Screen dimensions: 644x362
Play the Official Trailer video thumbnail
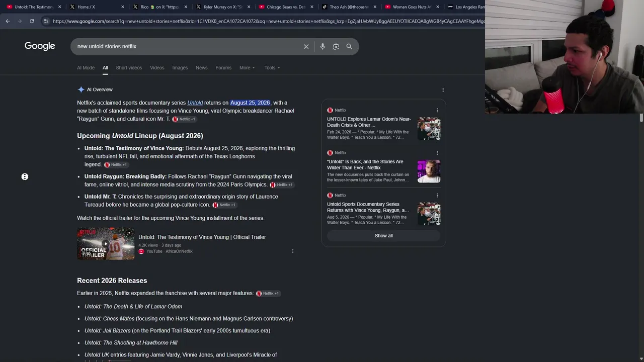pyautogui.click(x=106, y=244)
